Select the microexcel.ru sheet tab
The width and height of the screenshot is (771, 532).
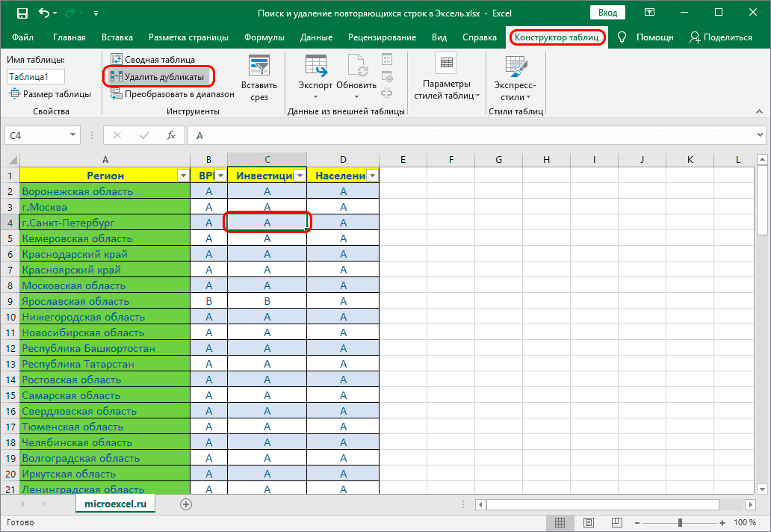point(115,504)
